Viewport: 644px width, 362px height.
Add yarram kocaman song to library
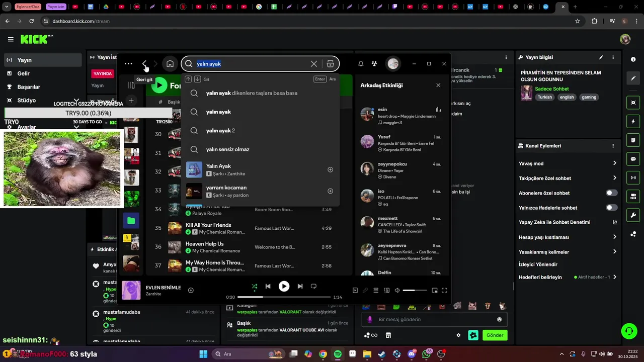331,191
